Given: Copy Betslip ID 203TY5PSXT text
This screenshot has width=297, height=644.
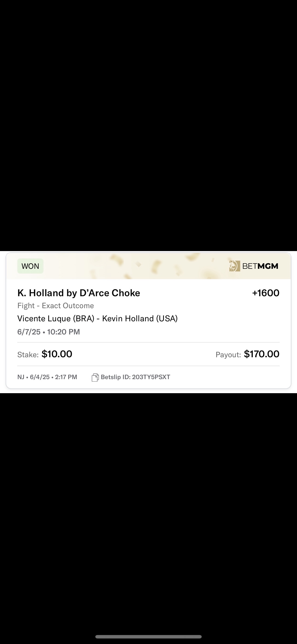Looking at the screenshot, I should pyautogui.click(x=136, y=377).
